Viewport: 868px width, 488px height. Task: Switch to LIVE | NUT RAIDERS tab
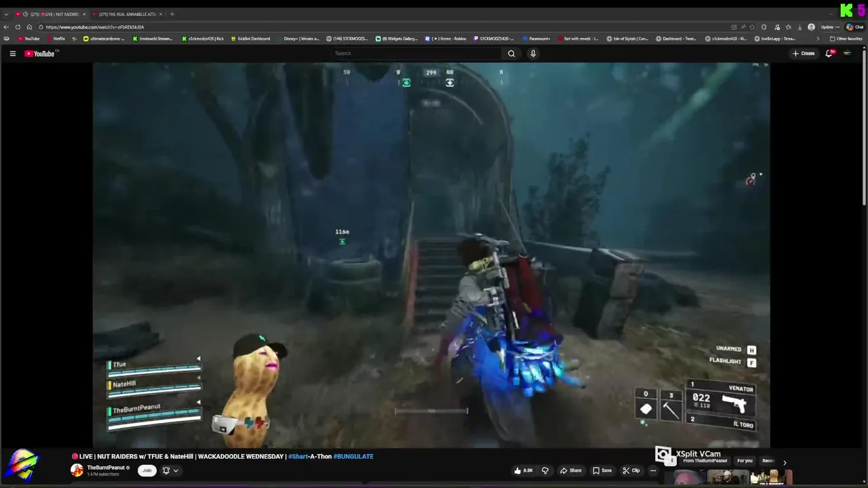point(51,14)
